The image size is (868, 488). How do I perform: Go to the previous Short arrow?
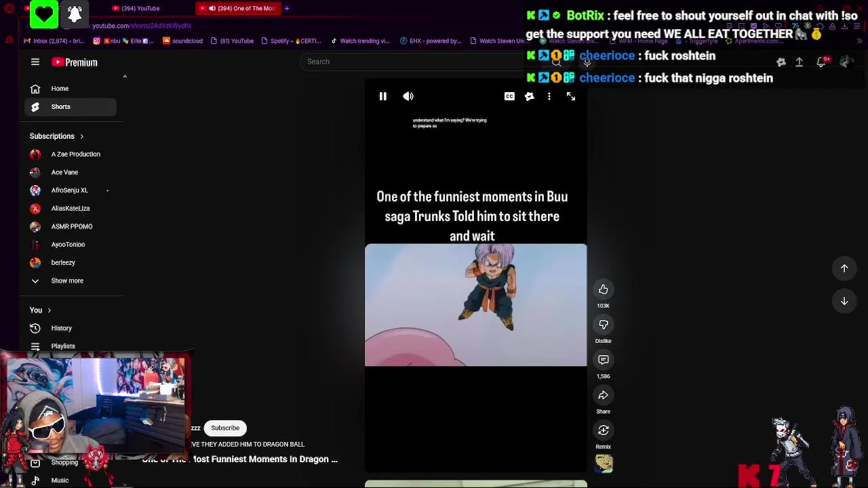[845, 268]
